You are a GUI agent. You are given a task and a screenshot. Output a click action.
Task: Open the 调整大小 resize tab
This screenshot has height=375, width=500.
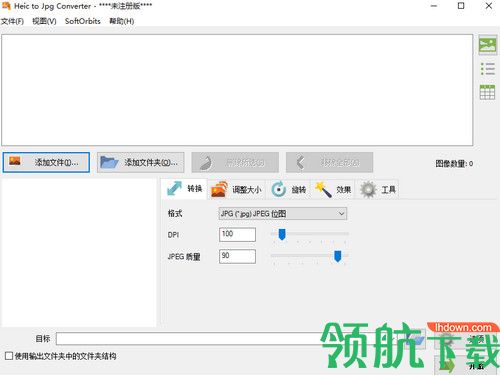point(236,189)
